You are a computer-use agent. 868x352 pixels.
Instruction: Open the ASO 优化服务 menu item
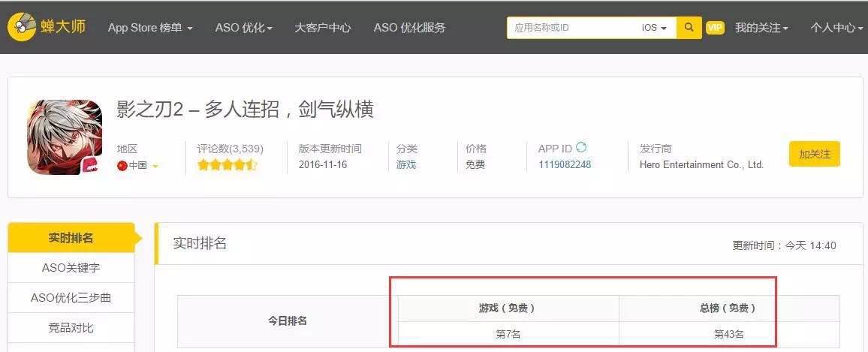click(409, 28)
